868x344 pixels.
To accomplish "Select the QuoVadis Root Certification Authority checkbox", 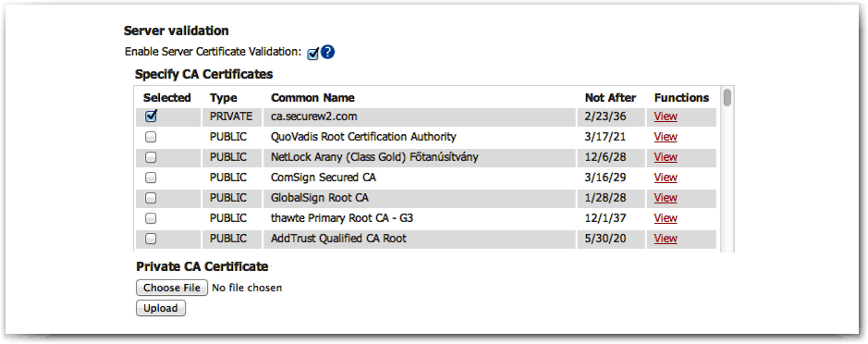I will tap(151, 137).
